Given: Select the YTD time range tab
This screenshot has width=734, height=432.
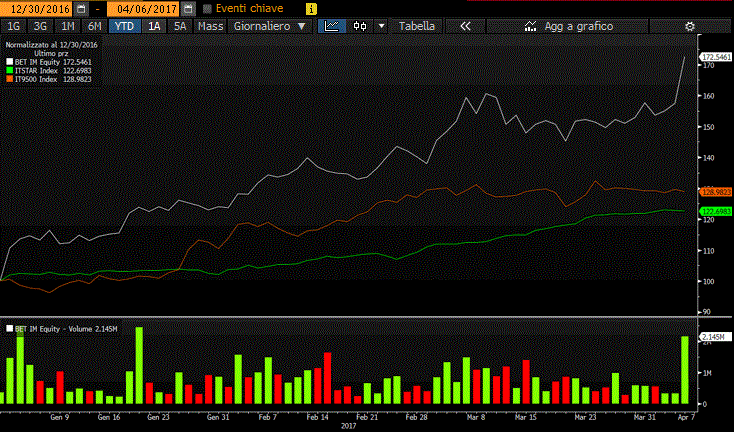Looking at the screenshot, I should coord(125,26).
